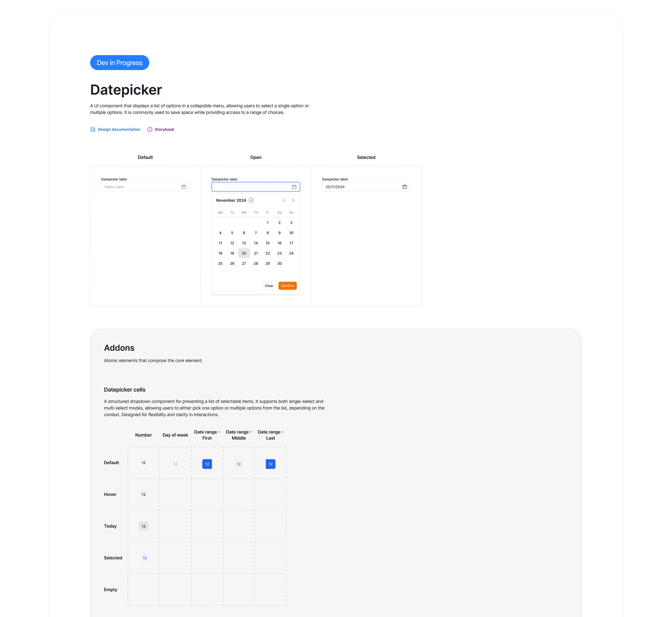Select day 20 in the calendar
This screenshot has width=672, height=617.
244,253
